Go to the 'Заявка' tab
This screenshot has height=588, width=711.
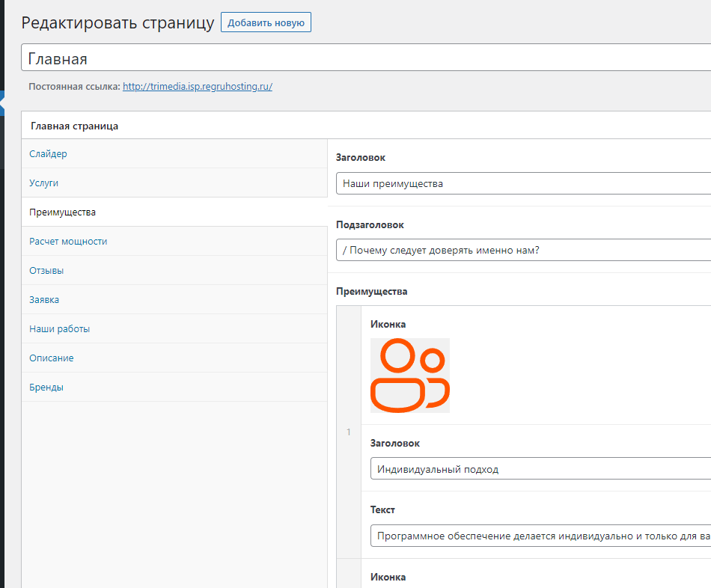click(174, 300)
